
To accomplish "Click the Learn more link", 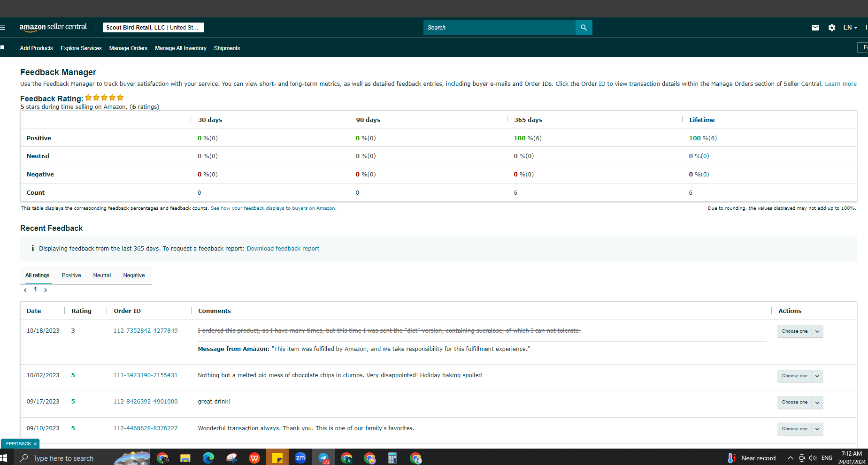I will click(x=841, y=84).
